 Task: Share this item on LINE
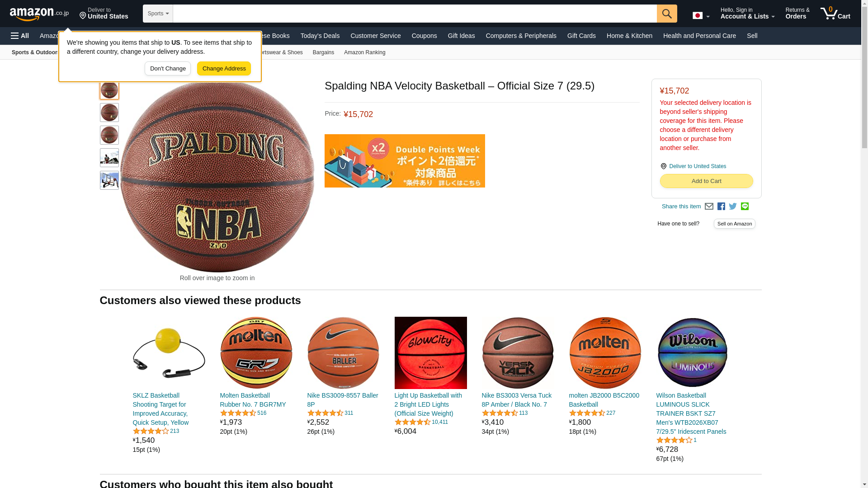point(745,206)
